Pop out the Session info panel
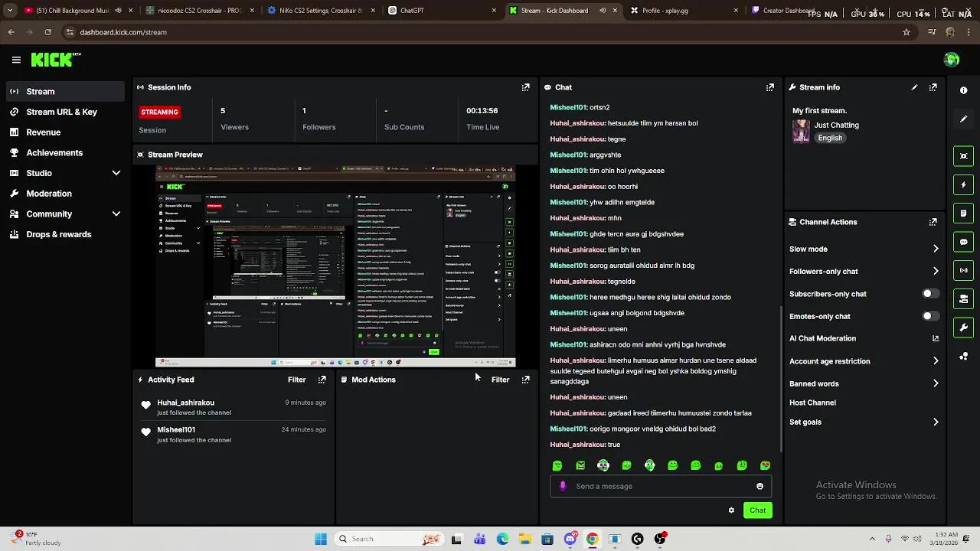The image size is (980, 551). pyautogui.click(x=525, y=87)
